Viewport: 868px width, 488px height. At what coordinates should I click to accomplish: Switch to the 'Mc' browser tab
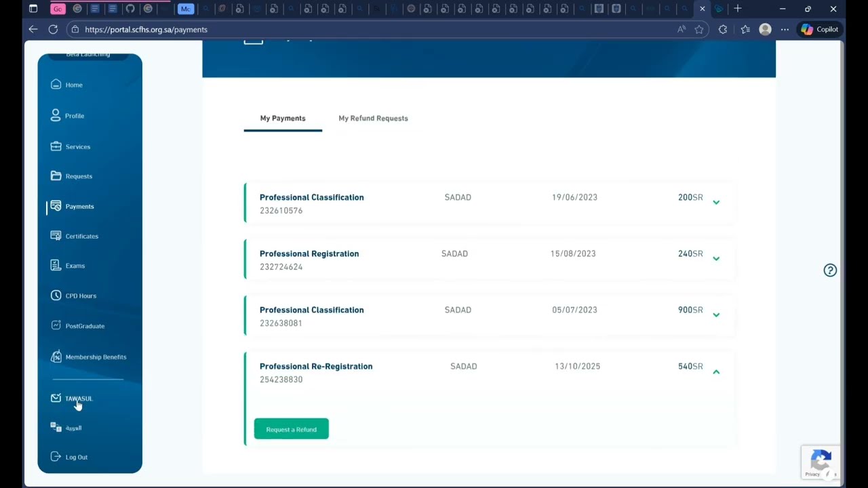(185, 9)
